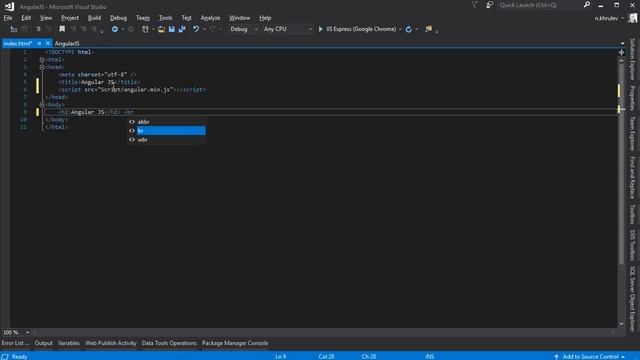Open the Window menu

coord(239,18)
